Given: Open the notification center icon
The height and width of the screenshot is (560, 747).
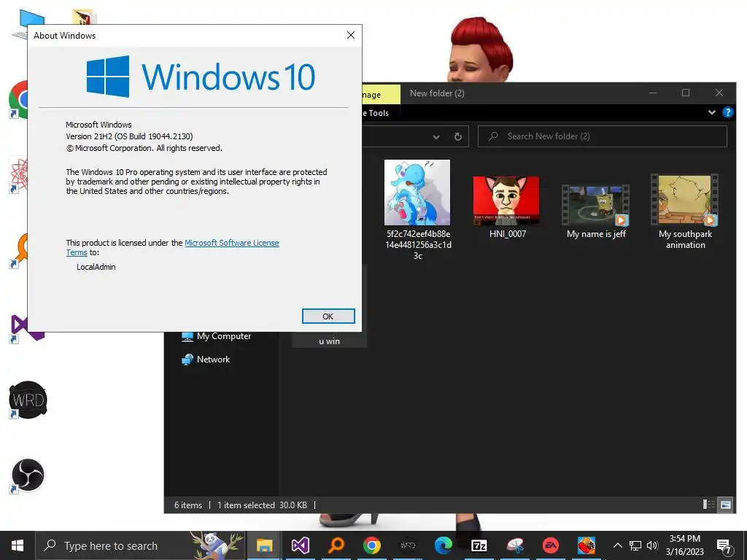Looking at the screenshot, I should pos(724,546).
